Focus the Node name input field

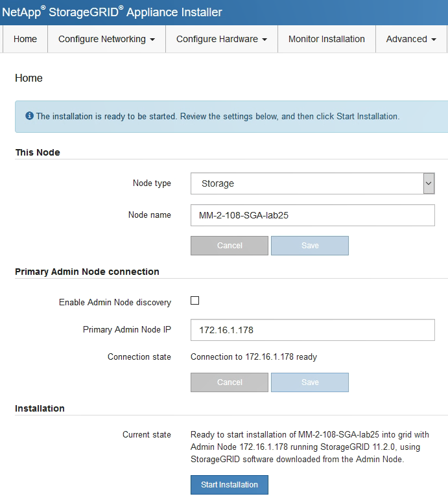coord(312,215)
